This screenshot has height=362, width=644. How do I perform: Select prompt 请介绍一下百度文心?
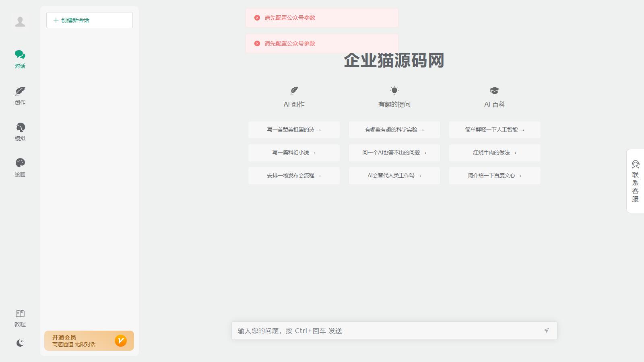coord(495,176)
